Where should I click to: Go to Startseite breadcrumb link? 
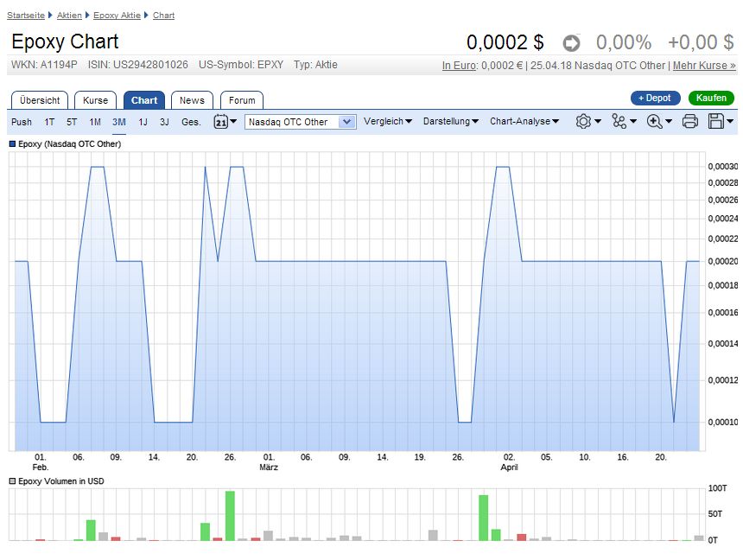(26, 16)
